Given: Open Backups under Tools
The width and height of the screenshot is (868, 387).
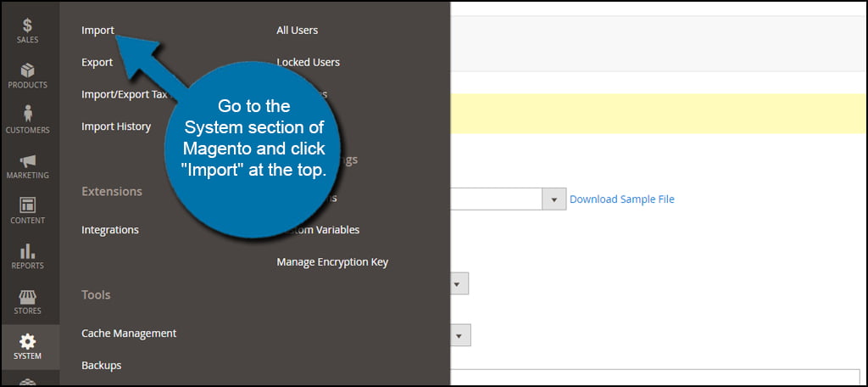Looking at the screenshot, I should point(101,366).
